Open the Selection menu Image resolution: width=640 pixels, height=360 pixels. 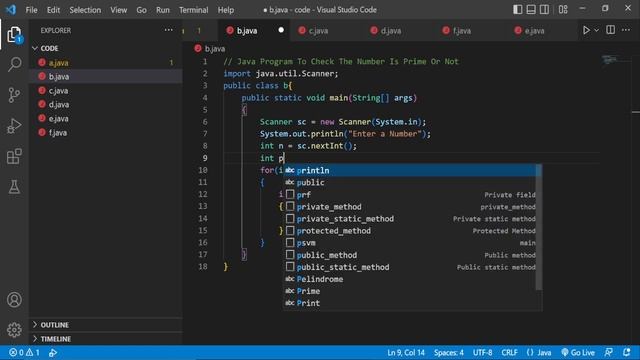[x=85, y=10]
